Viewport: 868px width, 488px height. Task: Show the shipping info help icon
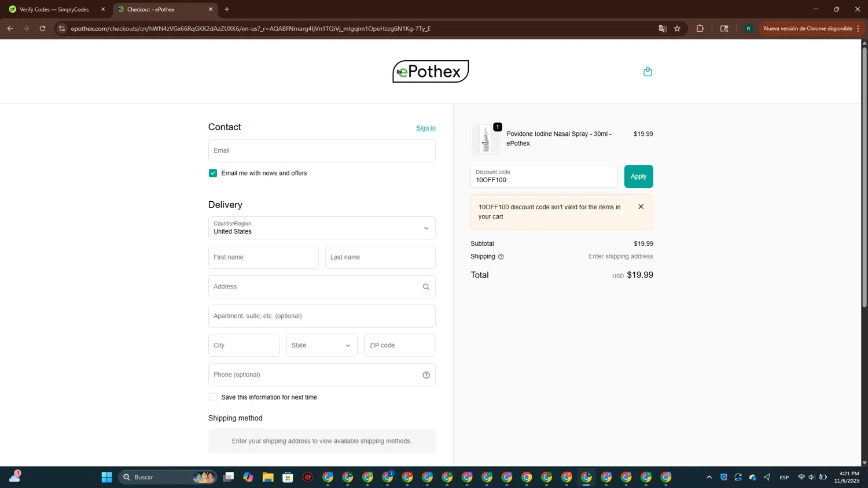click(x=501, y=257)
